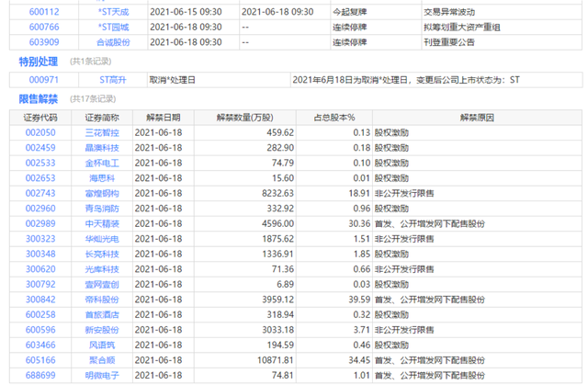This screenshot has height=385, width=588.
Task: Select the (共17条记录) record count text
Action: click(x=93, y=99)
